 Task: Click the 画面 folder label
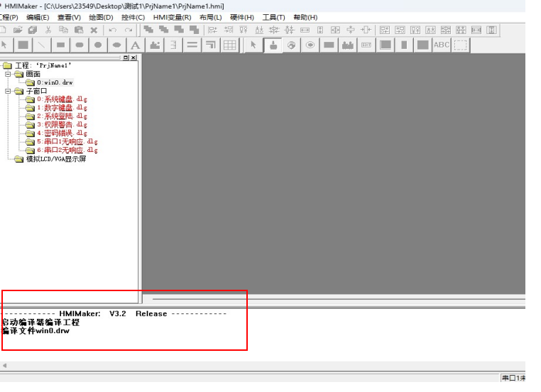tap(33, 74)
